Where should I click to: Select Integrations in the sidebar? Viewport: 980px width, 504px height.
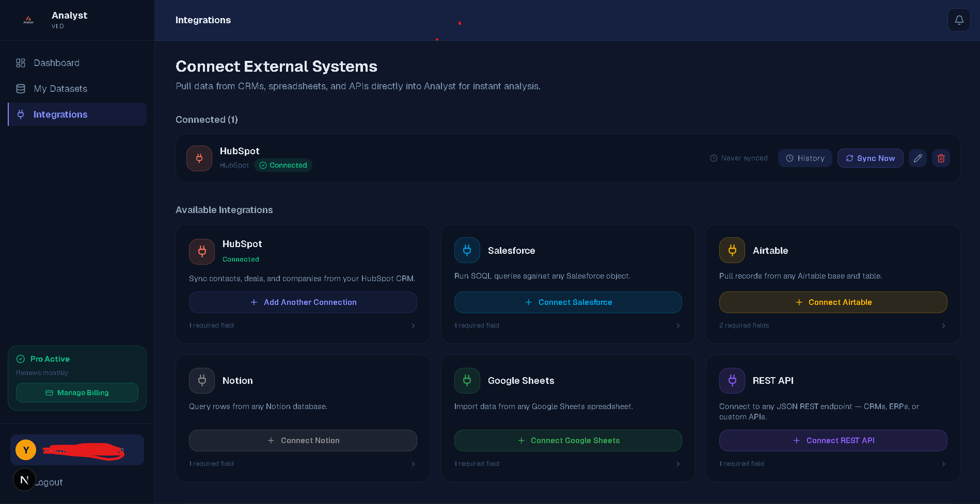coord(77,115)
